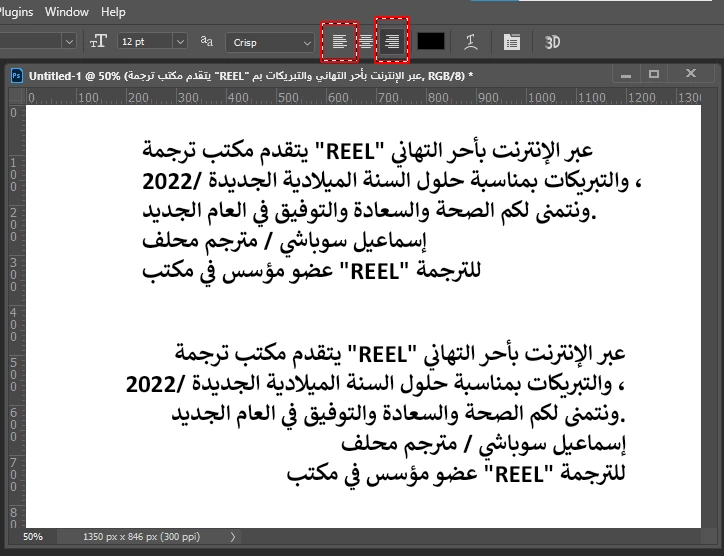This screenshot has height=556, width=724.
Task: Click the left align text icon
Action: [339, 42]
